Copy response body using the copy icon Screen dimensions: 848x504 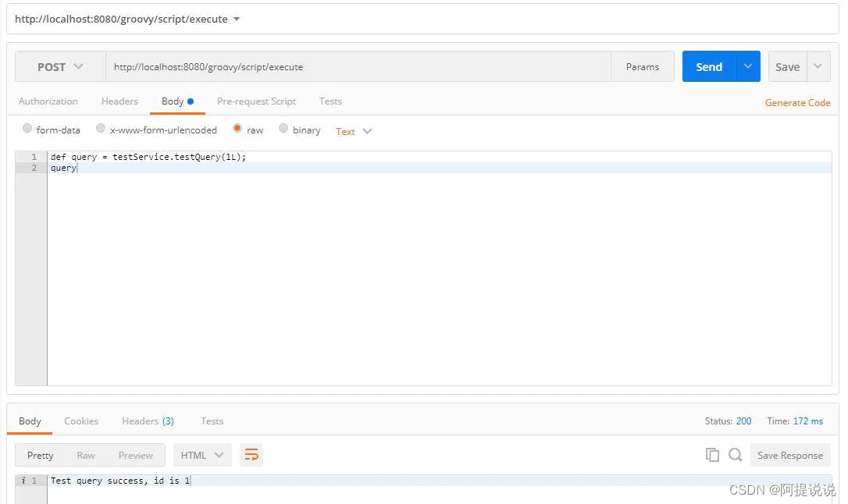point(712,455)
